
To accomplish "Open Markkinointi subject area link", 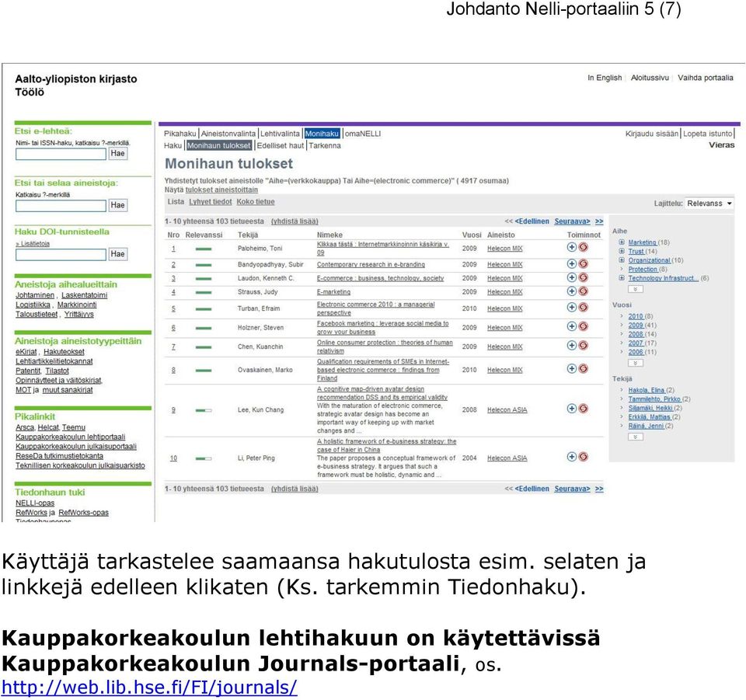I will coord(77,305).
